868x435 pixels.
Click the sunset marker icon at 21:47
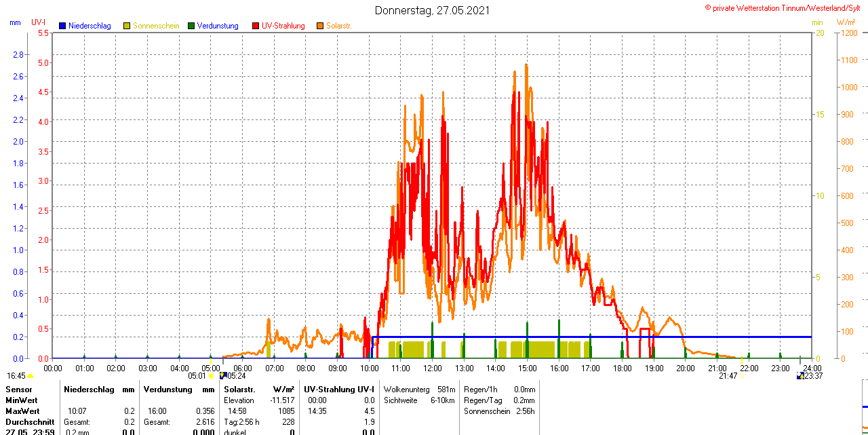[x=743, y=375]
